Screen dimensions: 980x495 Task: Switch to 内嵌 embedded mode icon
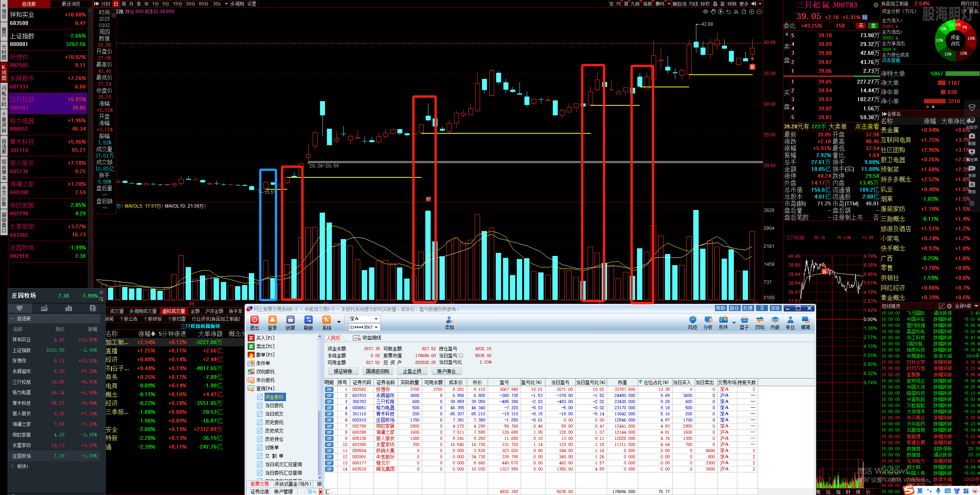(x=775, y=323)
